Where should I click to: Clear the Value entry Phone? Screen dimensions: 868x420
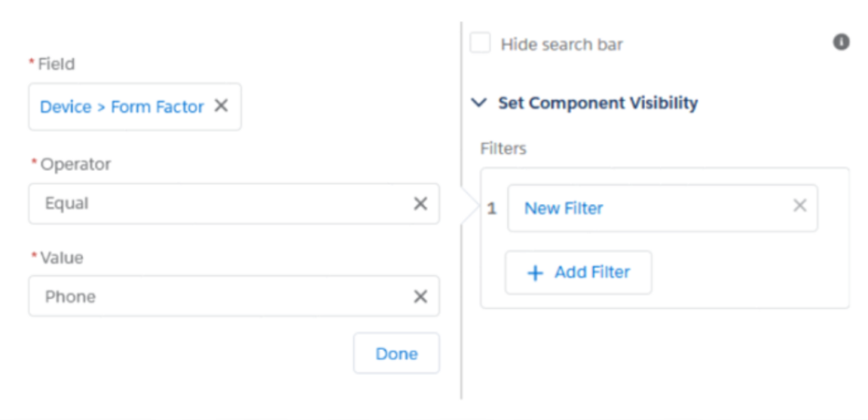click(420, 296)
